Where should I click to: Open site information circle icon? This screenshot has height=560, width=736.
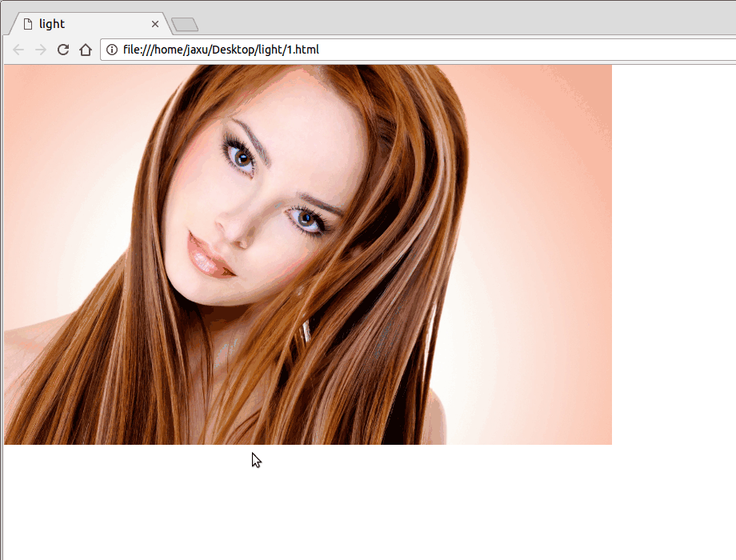pyautogui.click(x=112, y=50)
